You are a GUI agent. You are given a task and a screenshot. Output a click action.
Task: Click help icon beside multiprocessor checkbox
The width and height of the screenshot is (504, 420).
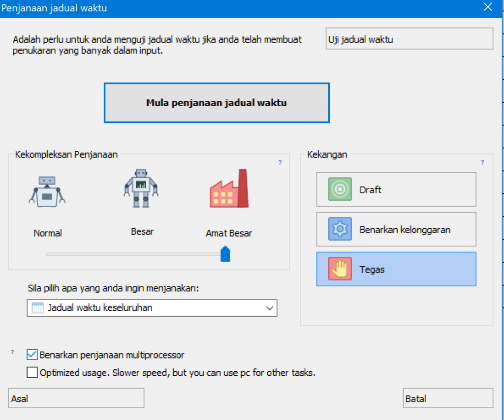12,352
